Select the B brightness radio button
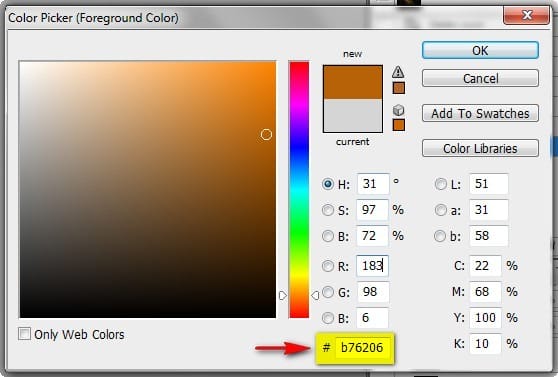The image size is (558, 377). 328,236
